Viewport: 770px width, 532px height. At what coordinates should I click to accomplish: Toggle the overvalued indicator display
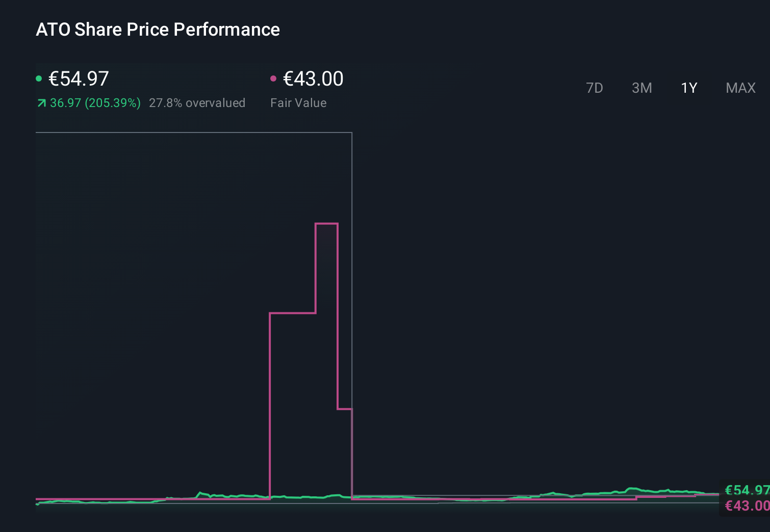coord(197,103)
